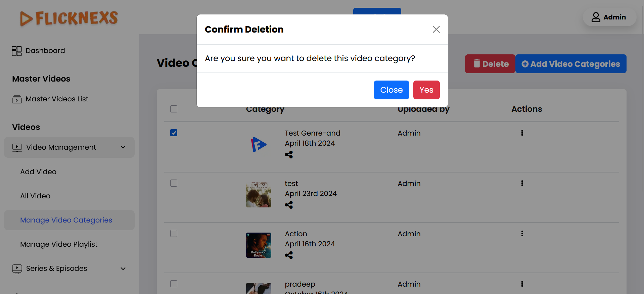Collapse the Video Management section
644x294 pixels.
pos(123,147)
